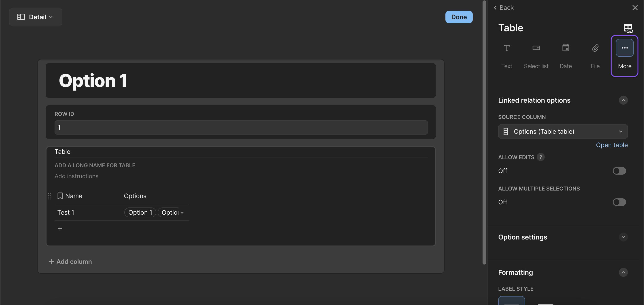Open the Source Column dropdown

click(563, 131)
